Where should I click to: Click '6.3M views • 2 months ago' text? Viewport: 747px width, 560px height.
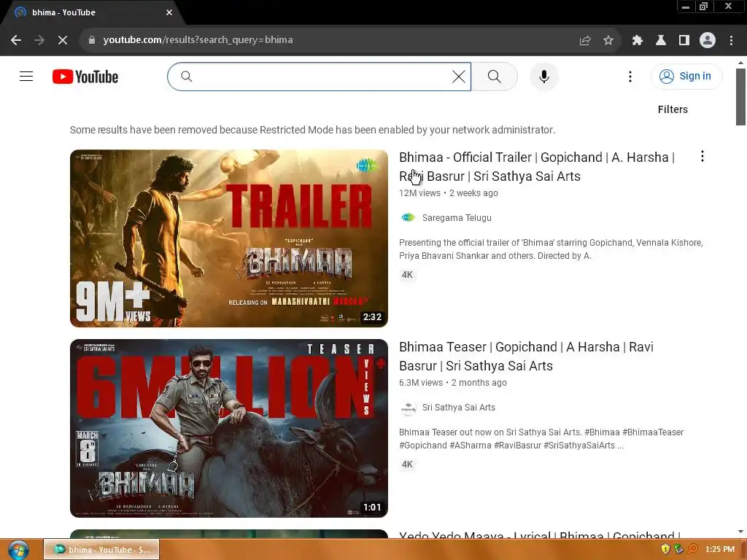coord(452,382)
